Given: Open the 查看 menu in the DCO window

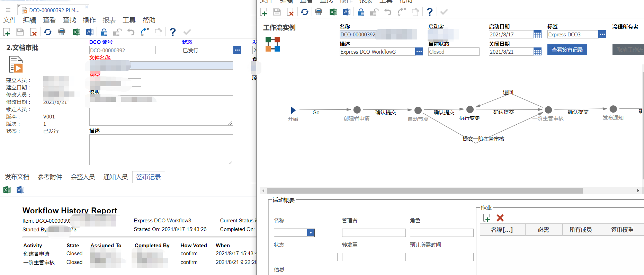Looking at the screenshot, I should click(50, 20).
